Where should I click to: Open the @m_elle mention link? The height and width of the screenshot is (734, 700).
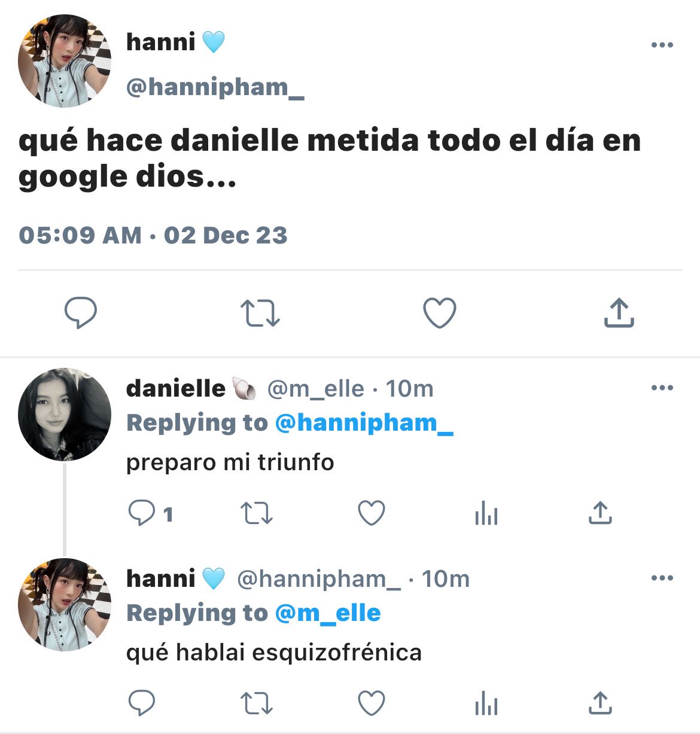click(328, 613)
